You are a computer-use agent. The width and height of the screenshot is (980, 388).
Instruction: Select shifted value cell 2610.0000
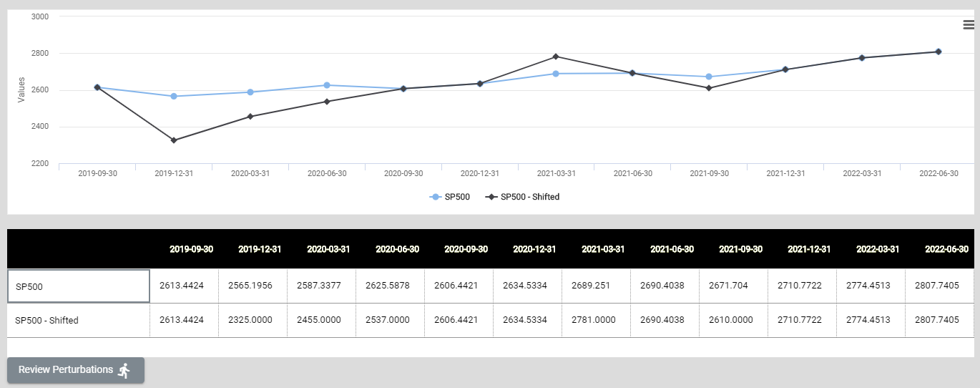pyautogui.click(x=734, y=320)
